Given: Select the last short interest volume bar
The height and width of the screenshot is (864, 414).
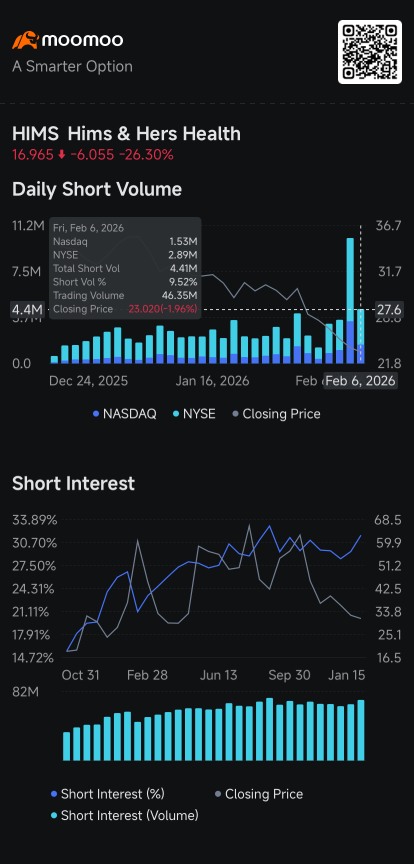Looking at the screenshot, I should pyautogui.click(x=361, y=730).
